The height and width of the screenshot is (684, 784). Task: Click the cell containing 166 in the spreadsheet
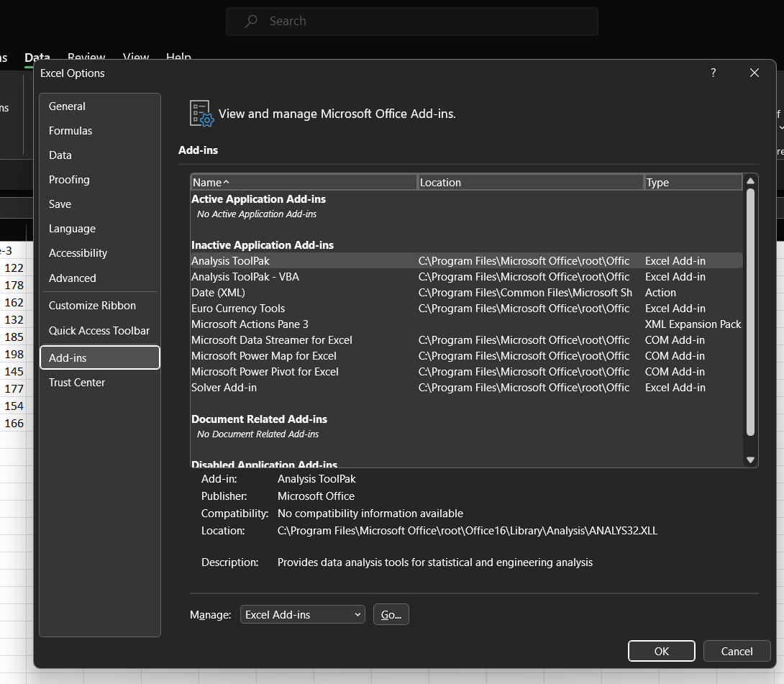(x=14, y=424)
